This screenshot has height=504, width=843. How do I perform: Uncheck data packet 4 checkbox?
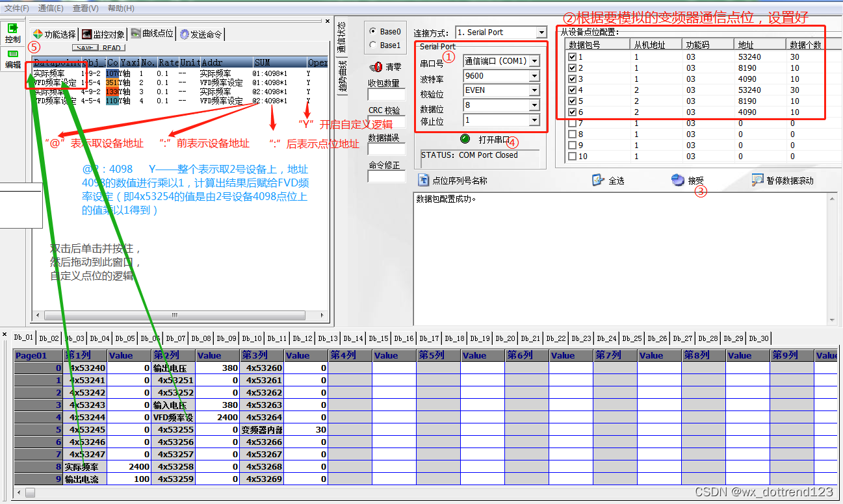click(572, 90)
